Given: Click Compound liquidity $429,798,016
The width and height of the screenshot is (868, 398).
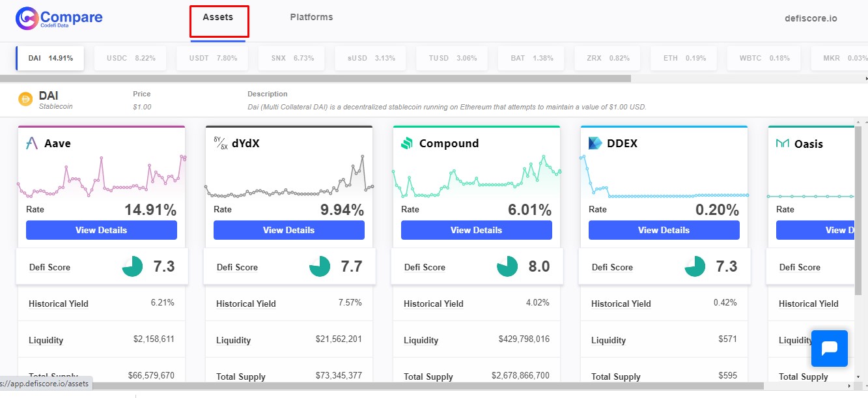Looking at the screenshot, I should (x=524, y=339).
